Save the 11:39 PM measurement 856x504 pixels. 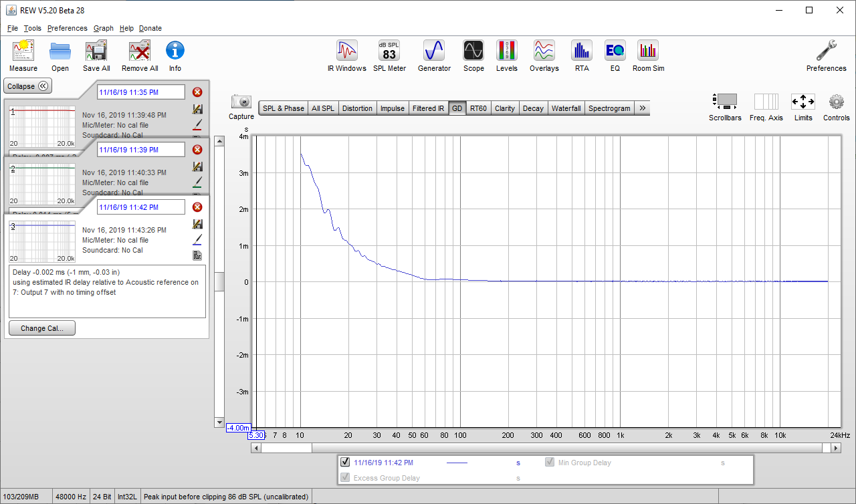(197, 166)
